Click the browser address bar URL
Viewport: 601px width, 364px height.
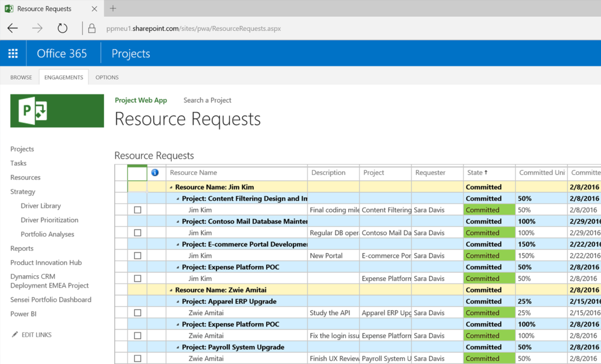(x=194, y=29)
